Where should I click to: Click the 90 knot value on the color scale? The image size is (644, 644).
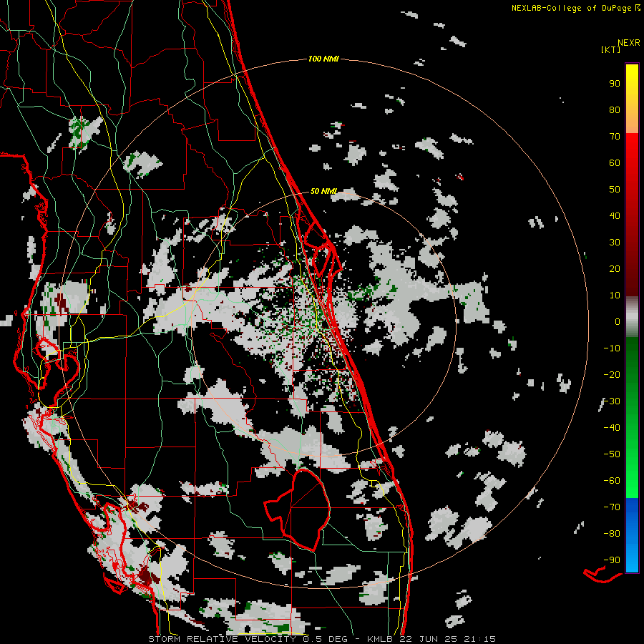[615, 84]
